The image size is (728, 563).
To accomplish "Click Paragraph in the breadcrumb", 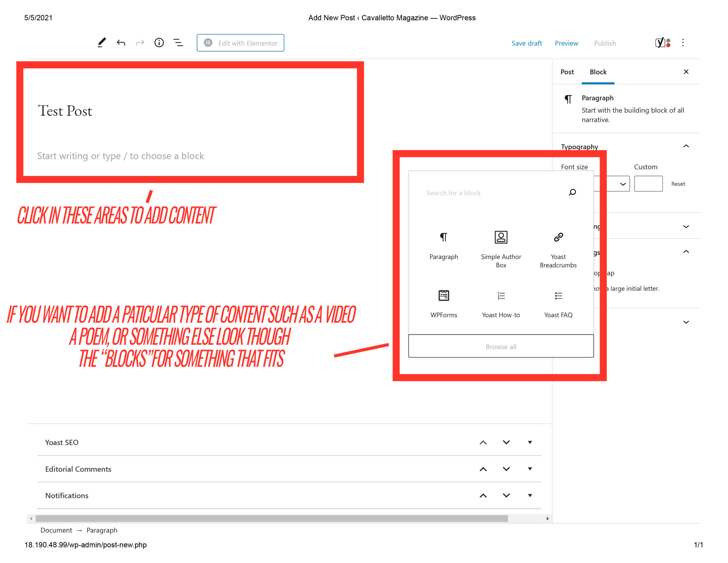I will pyautogui.click(x=102, y=530).
